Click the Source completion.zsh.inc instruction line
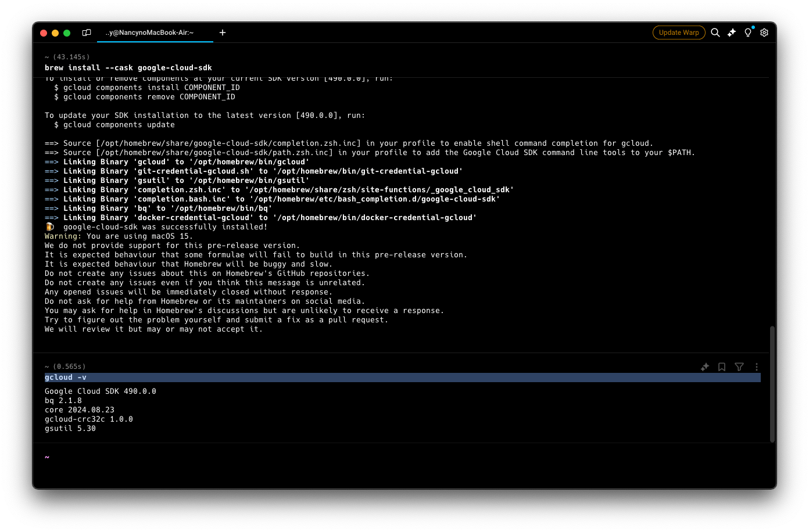Image resolution: width=809 pixels, height=532 pixels. [x=349, y=143]
